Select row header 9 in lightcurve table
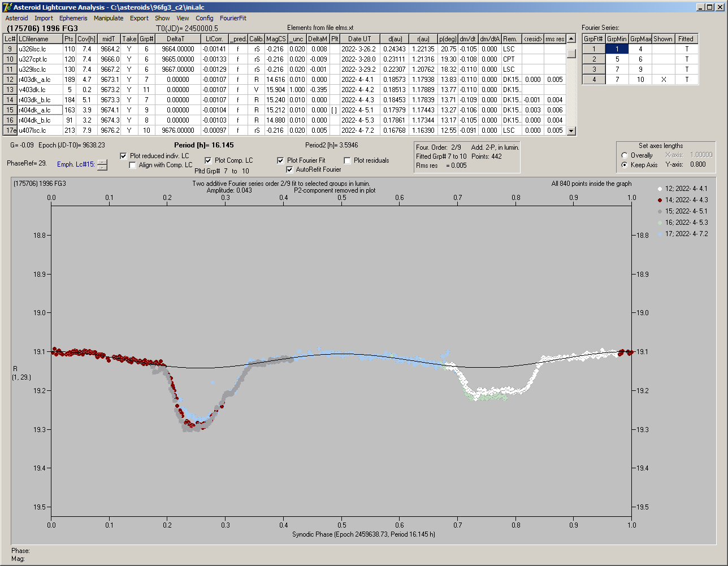The height and width of the screenshot is (566, 728). click(10, 49)
